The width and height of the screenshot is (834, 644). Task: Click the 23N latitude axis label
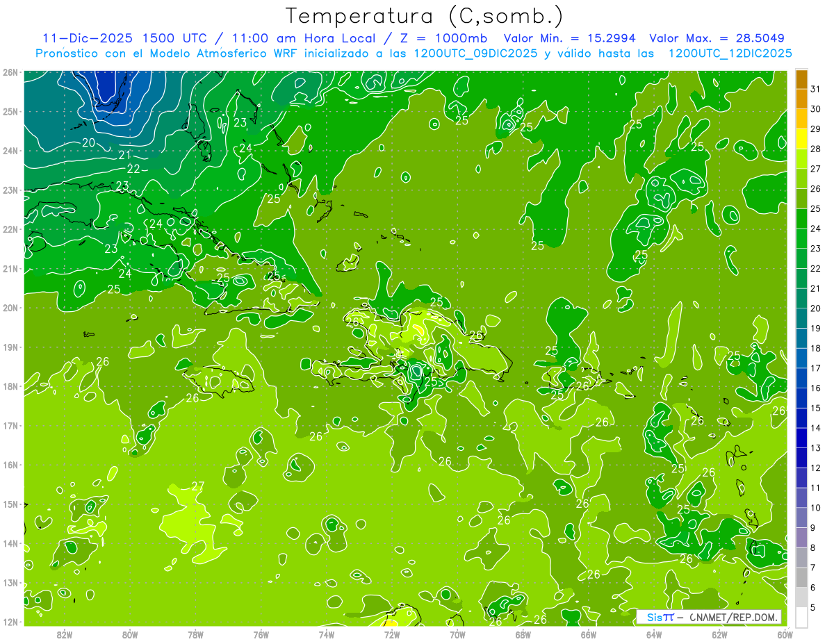pyautogui.click(x=10, y=190)
